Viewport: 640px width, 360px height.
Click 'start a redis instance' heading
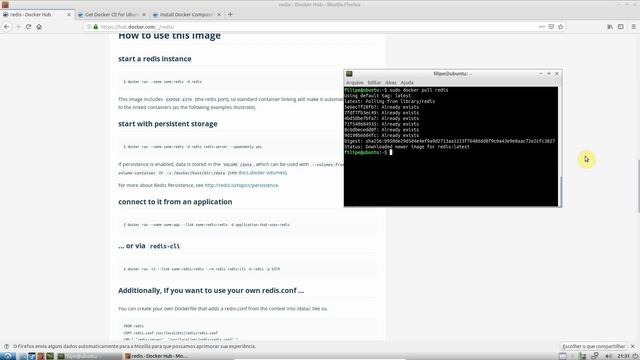coord(155,59)
